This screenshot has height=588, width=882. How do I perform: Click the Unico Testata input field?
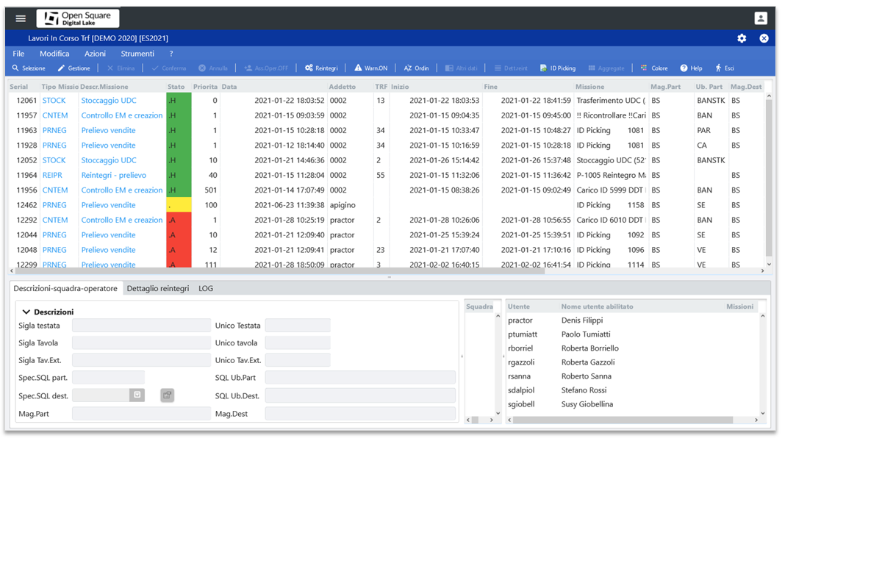[x=298, y=326]
